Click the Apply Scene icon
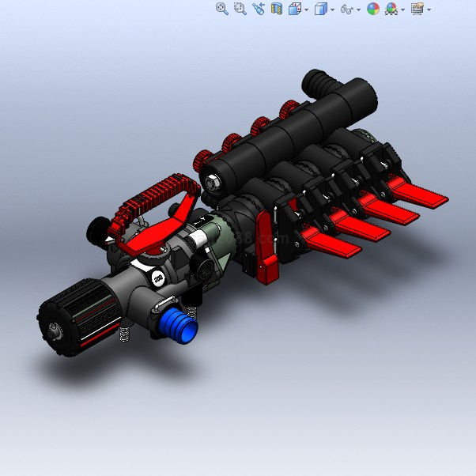This screenshot has height=476, width=476. pos(391,9)
